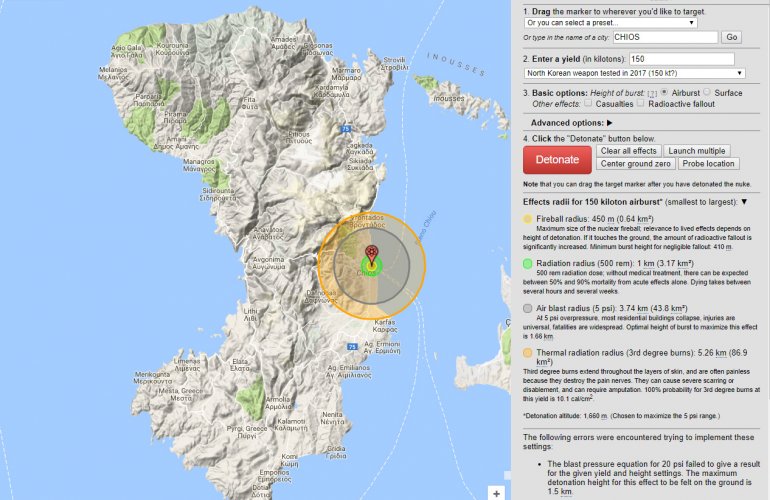770x500 pixels.
Task: Click Launch multiple button
Action: 696,151
